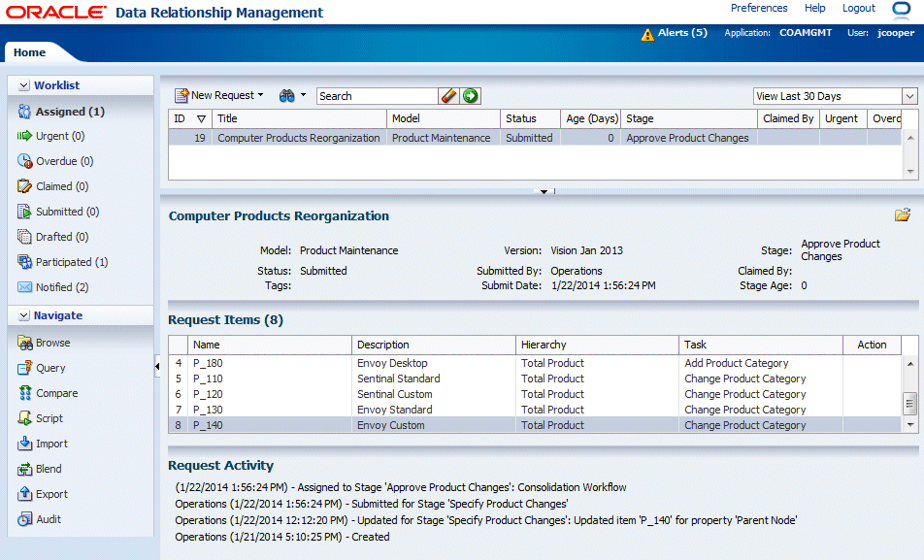Sort requests by the ID column header
The width and height of the screenshot is (924, 560).
click(x=180, y=118)
